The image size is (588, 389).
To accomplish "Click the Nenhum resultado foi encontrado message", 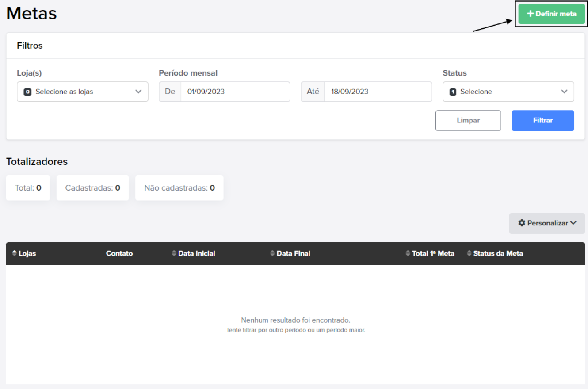I will (x=295, y=320).
